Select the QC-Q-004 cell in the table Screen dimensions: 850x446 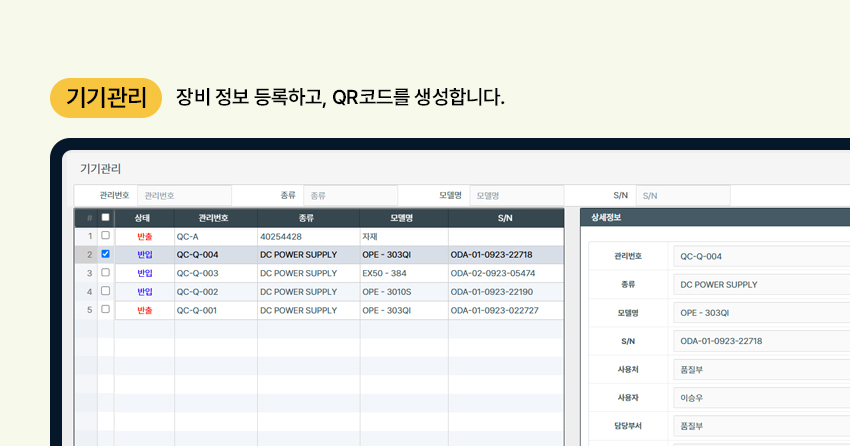click(216, 255)
